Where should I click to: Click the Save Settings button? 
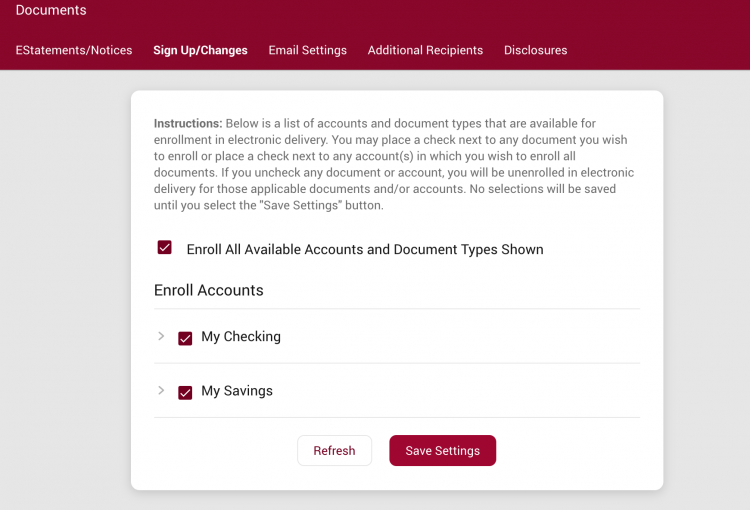pyautogui.click(x=442, y=450)
